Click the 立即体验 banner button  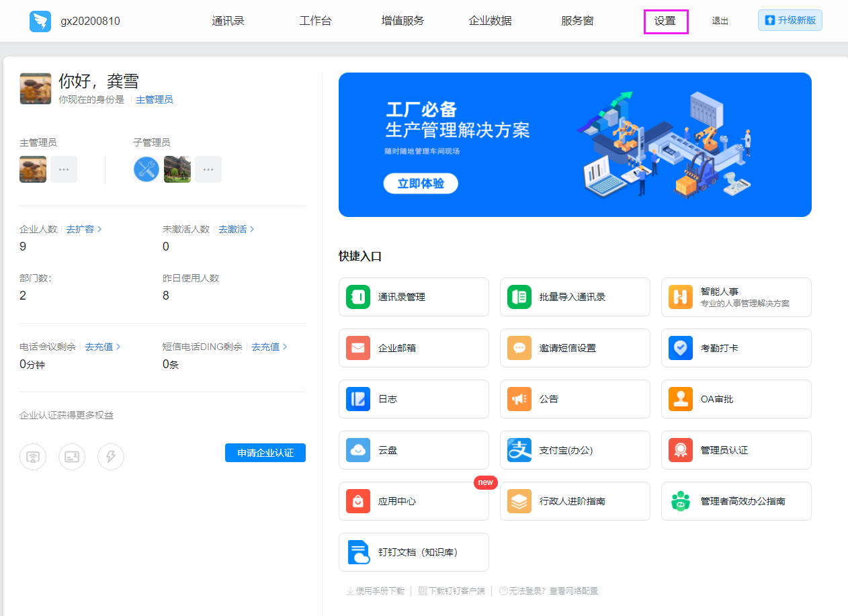click(x=421, y=183)
